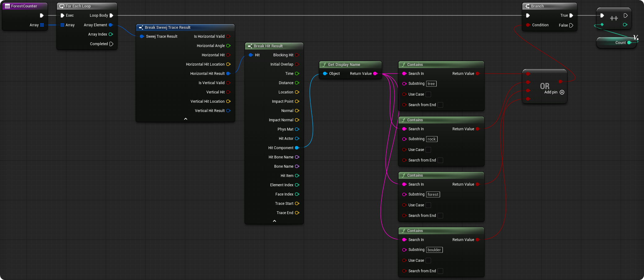
Task: Click the 'boulder' Substring input field
Action: [434, 250]
